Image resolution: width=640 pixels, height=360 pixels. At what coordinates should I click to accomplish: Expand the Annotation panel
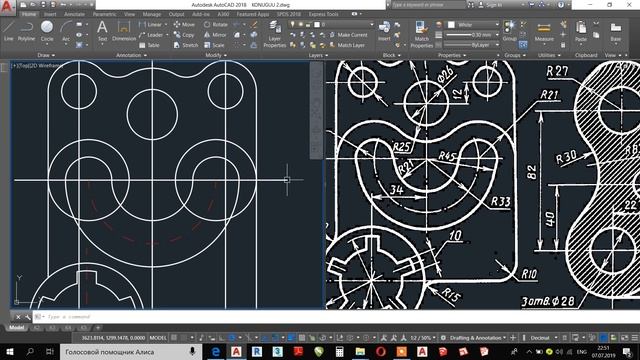pyautogui.click(x=132, y=55)
